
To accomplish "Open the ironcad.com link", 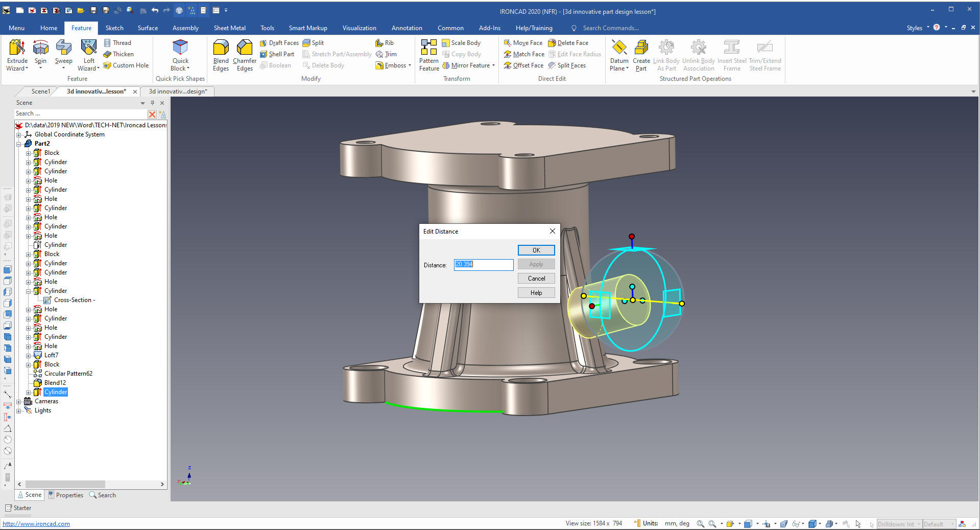I will pyautogui.click(x=36, y=524).
